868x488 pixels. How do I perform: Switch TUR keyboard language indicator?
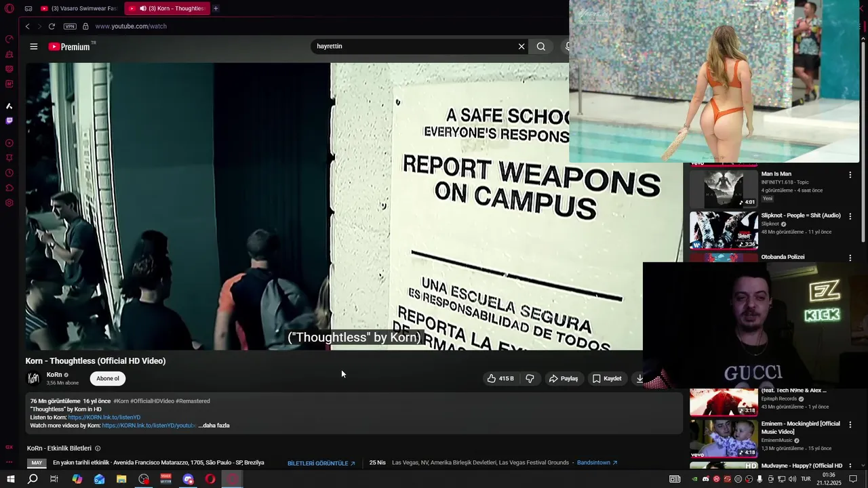pyautogui.click(x=806, y=479)
